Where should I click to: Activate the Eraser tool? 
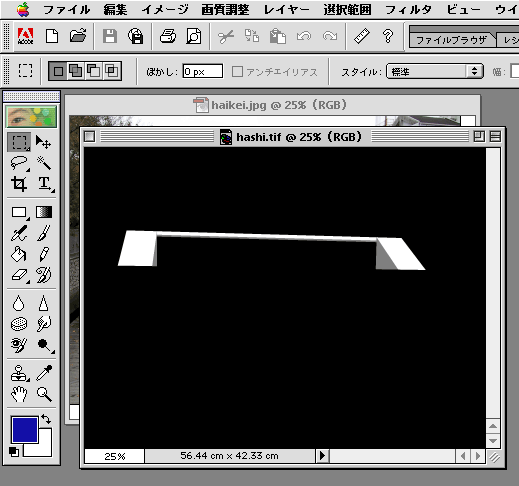tap(19, 275)
